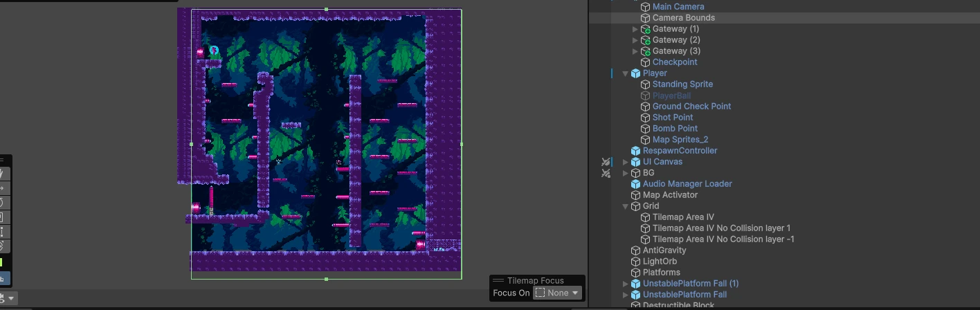Click the Tilemap Focus overlay drag handle
The width and height of the screenshot is (980, 310).
pos(498,281)
